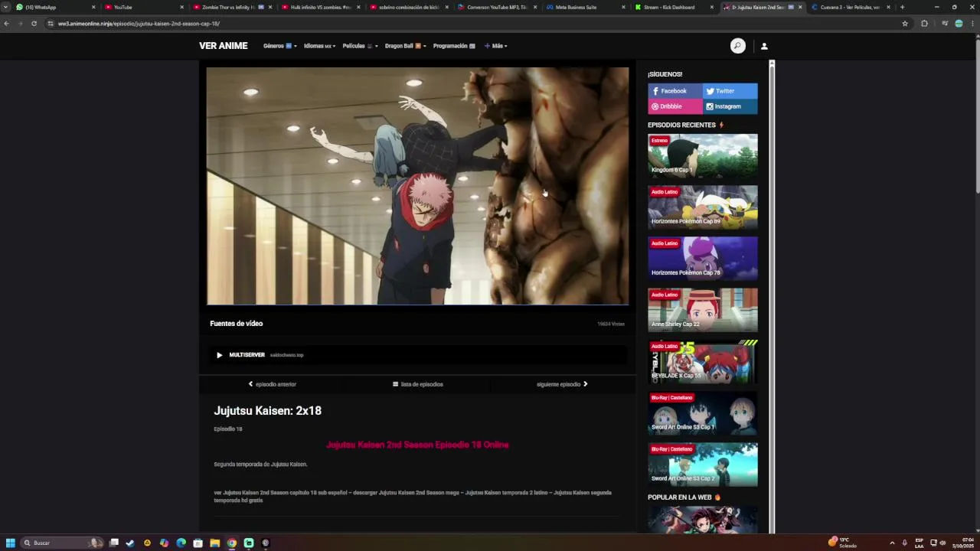
Task: Open the browser extensions puzzle icon
Action: click(924, 24)
